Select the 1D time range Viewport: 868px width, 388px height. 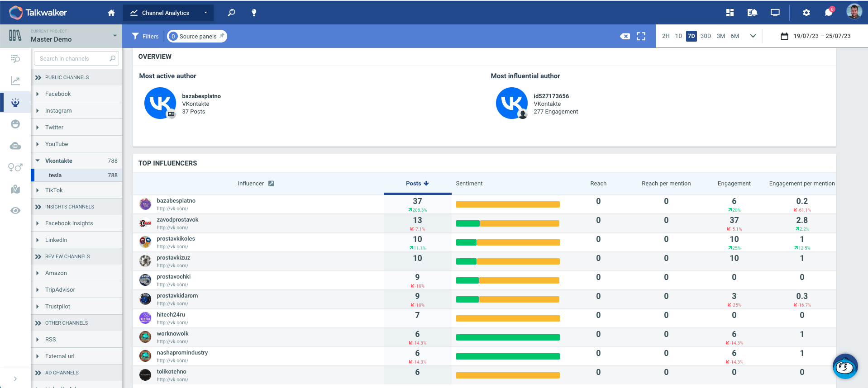pyautogui.click(x=678, y=36)
